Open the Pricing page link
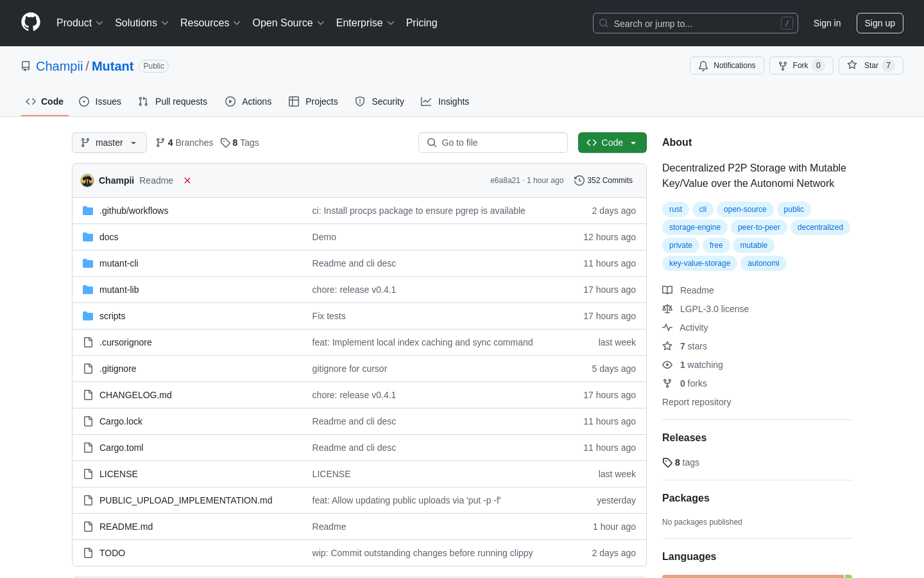The height and width of the screenshot is (578, 924). click(422, 22)
